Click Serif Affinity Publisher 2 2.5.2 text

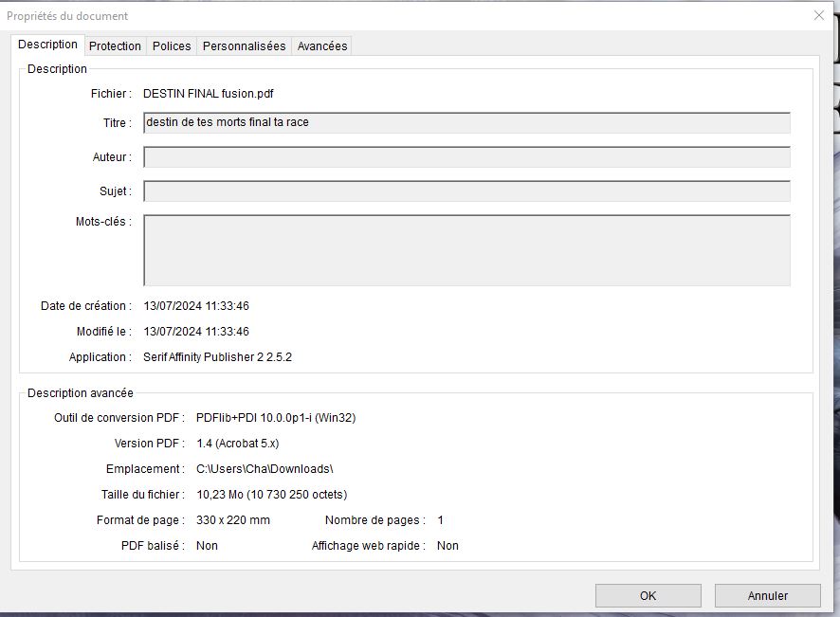coord(217,357)
